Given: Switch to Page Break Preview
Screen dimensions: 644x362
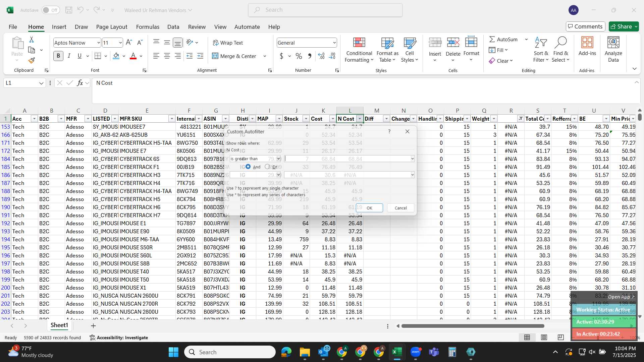Looking at the screenshot, I should coord(561,337).
